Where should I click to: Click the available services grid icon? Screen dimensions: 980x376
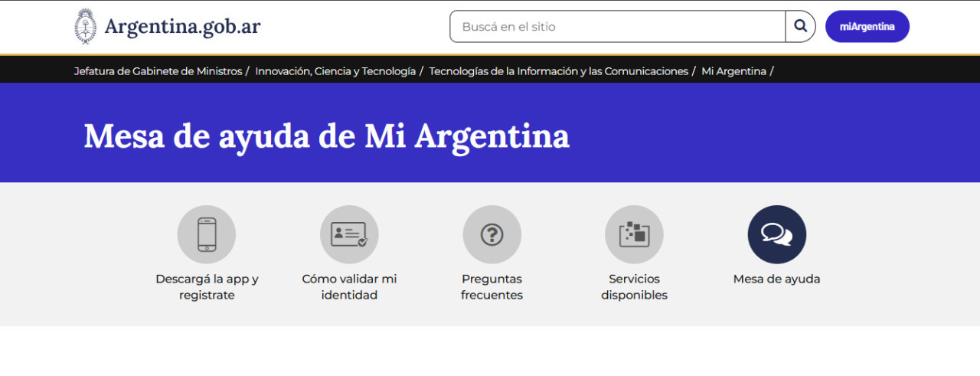[x=634, y=234]
